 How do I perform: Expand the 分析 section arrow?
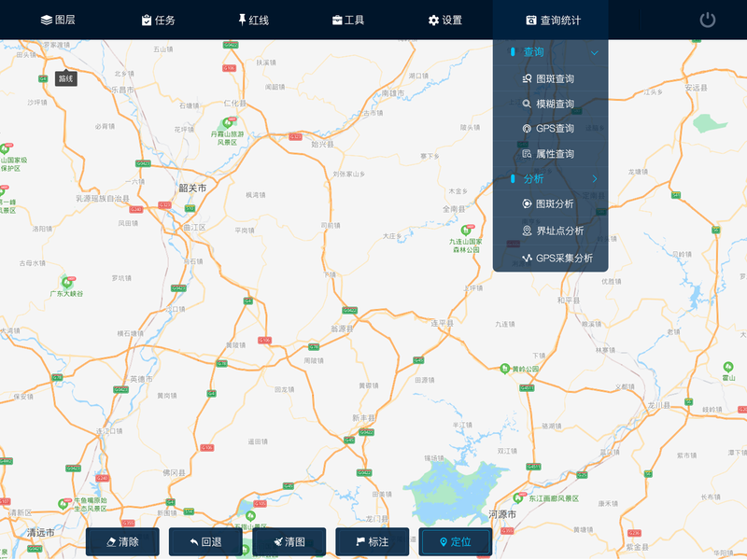(x=595, y=179)
